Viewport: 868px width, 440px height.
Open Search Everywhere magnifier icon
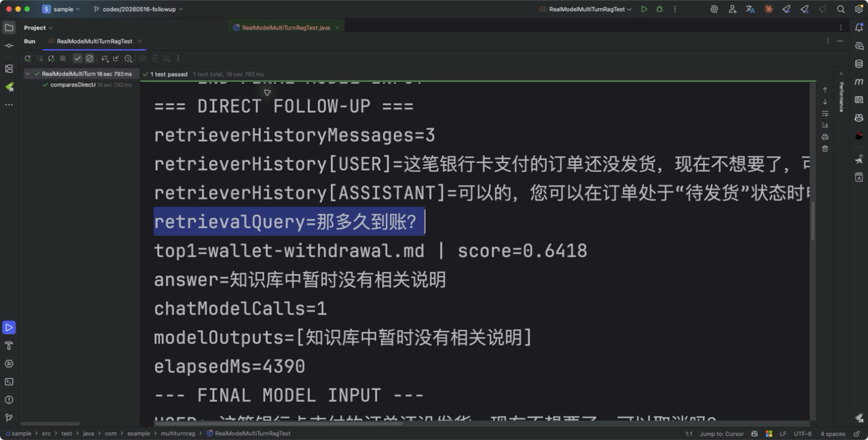pyautogui.click(x=840, y=9)
